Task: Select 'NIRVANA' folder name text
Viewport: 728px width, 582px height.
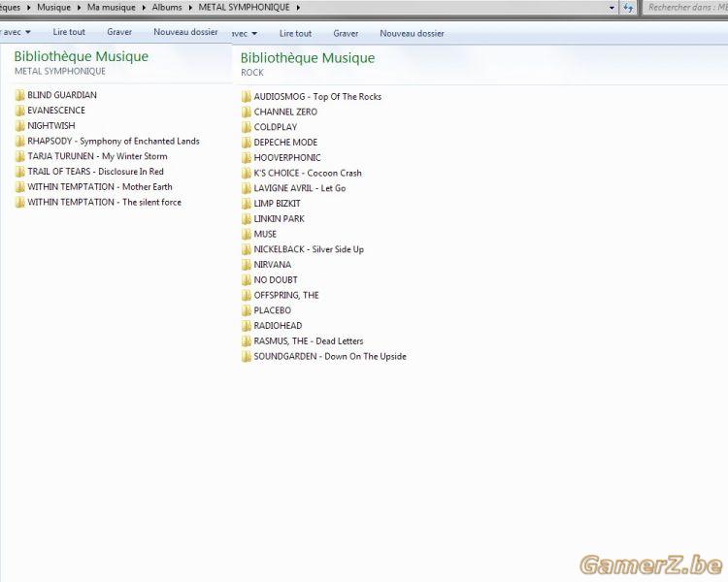Action: click(x=273, y=265)
